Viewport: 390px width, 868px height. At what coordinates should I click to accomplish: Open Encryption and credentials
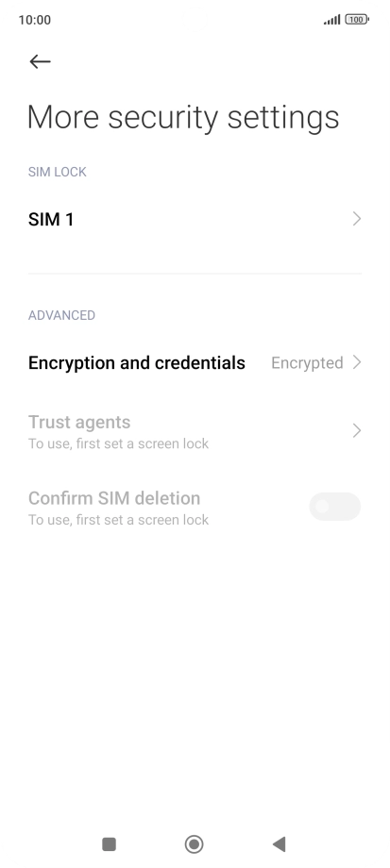[195, 362]
